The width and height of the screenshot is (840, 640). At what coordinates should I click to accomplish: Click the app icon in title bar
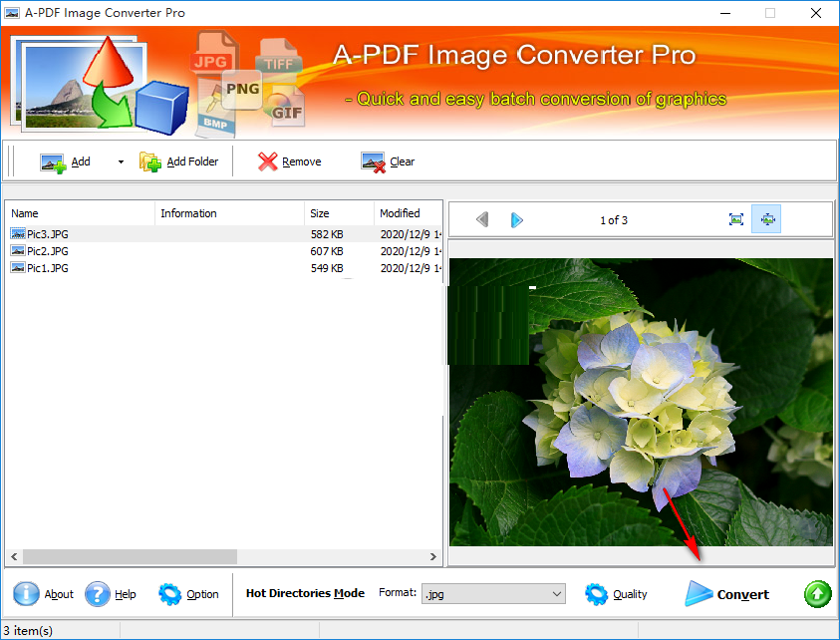tap(12, 12)
